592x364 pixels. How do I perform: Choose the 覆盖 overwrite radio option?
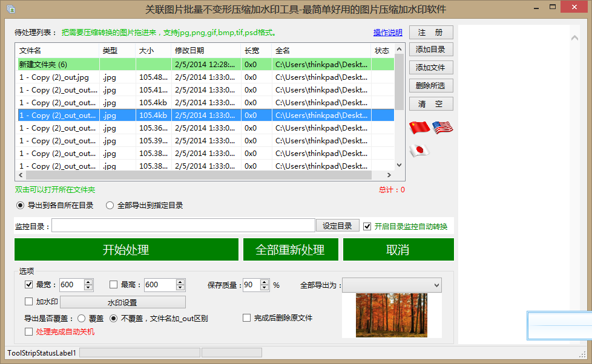point(81,319)
